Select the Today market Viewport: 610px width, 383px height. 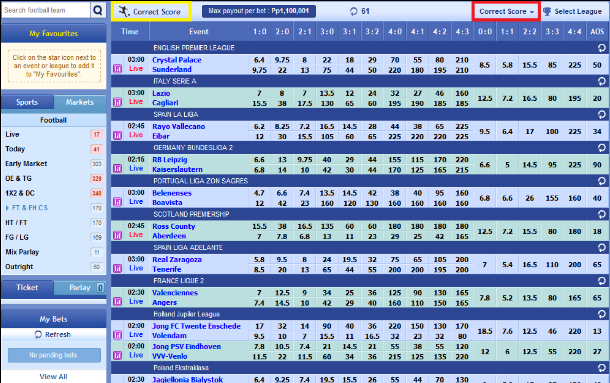point(54,149)
